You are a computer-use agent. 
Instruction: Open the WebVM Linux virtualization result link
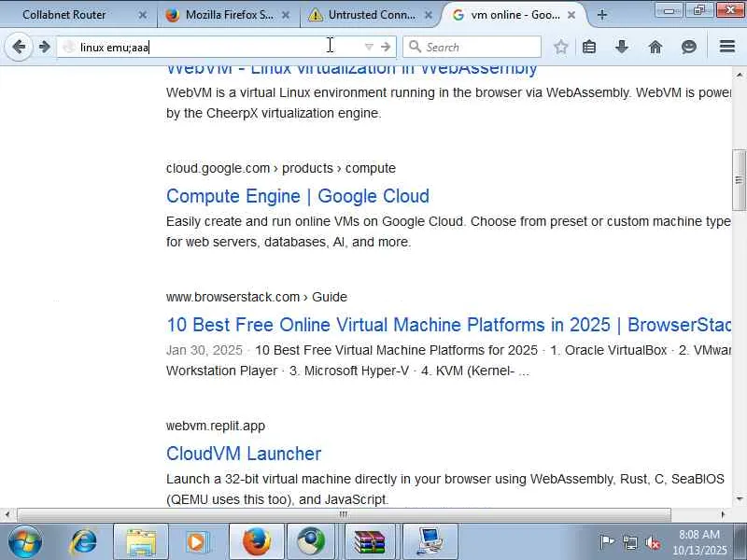[352, 71]
